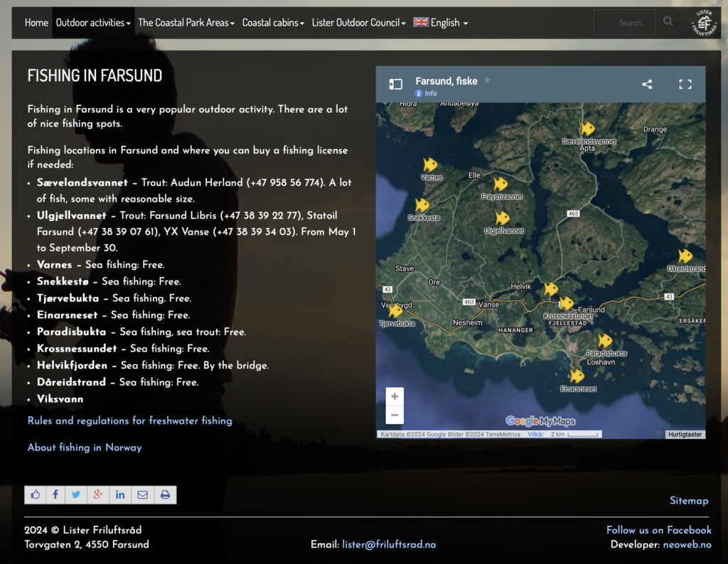Click the search magnifier icon
This screenshot has width=728, height=564.
point(668,21)
